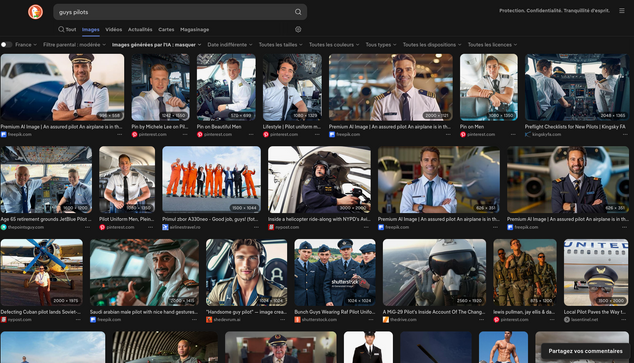634x363 pixels.
Task: Switch to the Magasinage tab
Action: pyautogui.click(x=194, y=30)
